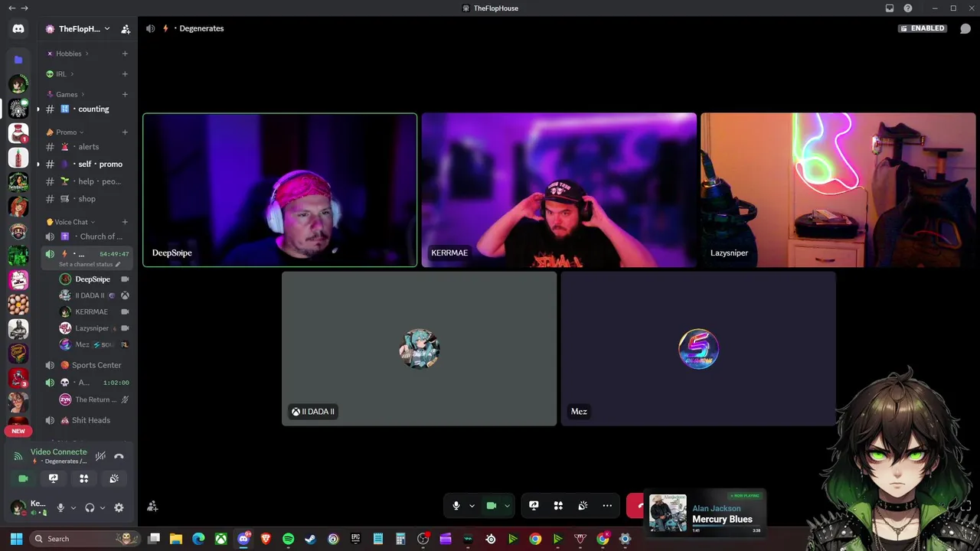Click Video Connected status text
Image resolution: width=980 pixels, height=551 pixels.
59,452
